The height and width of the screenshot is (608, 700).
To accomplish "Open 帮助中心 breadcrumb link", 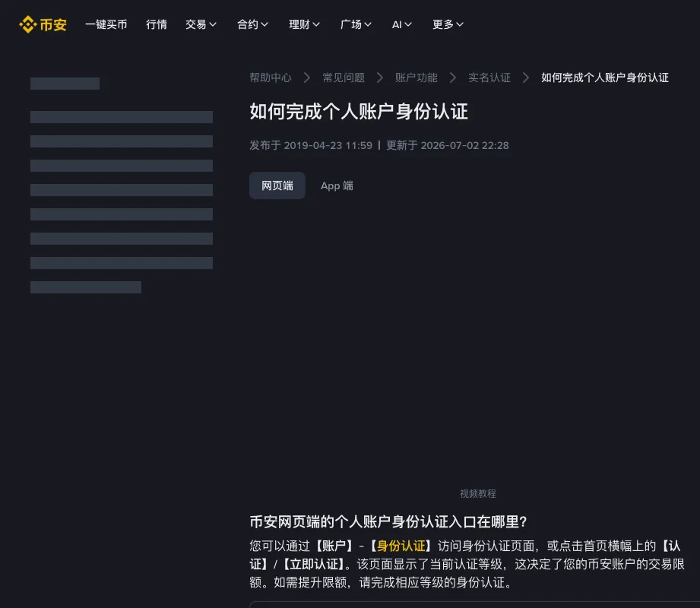I will click(271, 78).
